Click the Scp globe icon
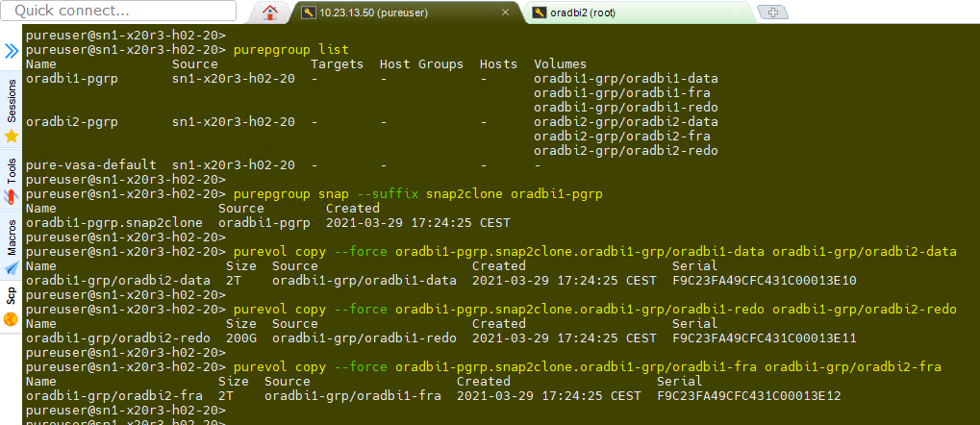The image size is (980, 425). click(x=12, y=320)
